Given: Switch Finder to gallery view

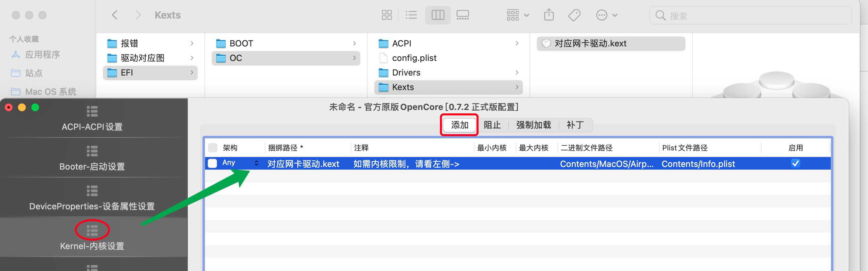Looking at the screenshot, I should (463, 15).
